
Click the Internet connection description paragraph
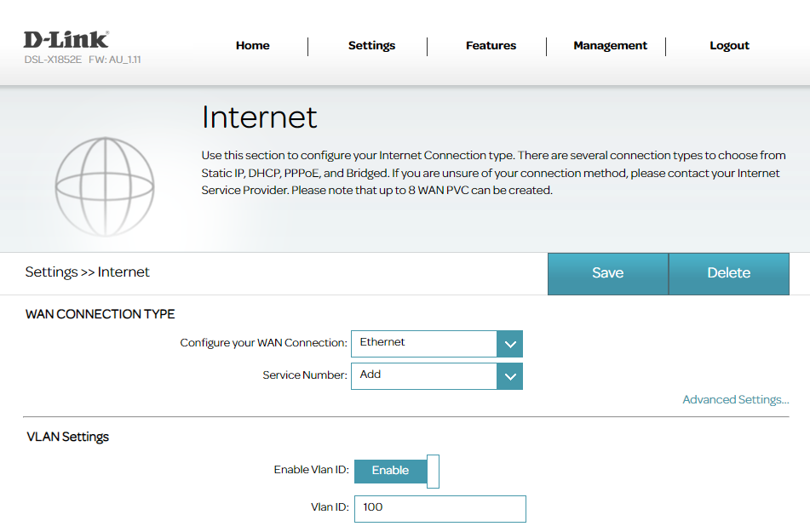click(493, 173)
